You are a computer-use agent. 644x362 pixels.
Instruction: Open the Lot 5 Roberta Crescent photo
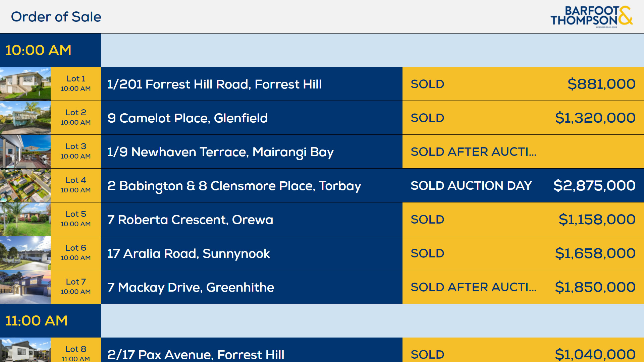pos(25,219)
